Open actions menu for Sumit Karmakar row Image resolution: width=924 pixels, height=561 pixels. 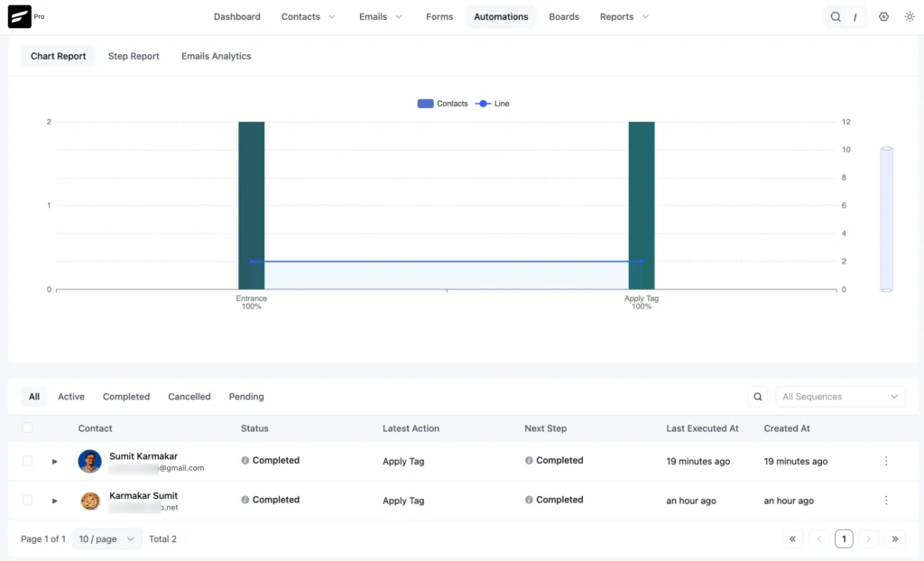[x=886, y=461]
